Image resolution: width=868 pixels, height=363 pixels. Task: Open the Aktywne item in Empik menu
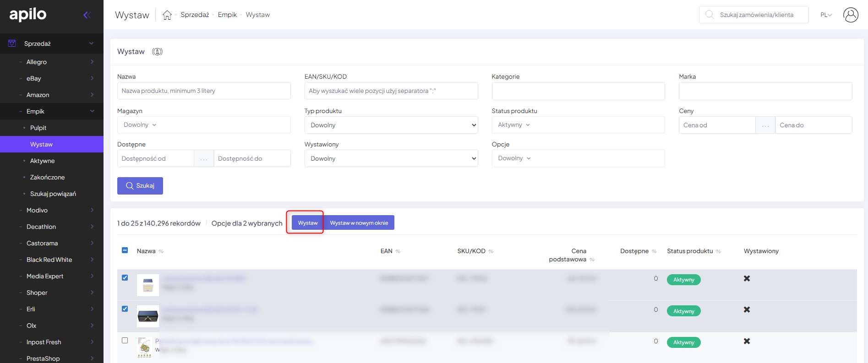(42, 161)
